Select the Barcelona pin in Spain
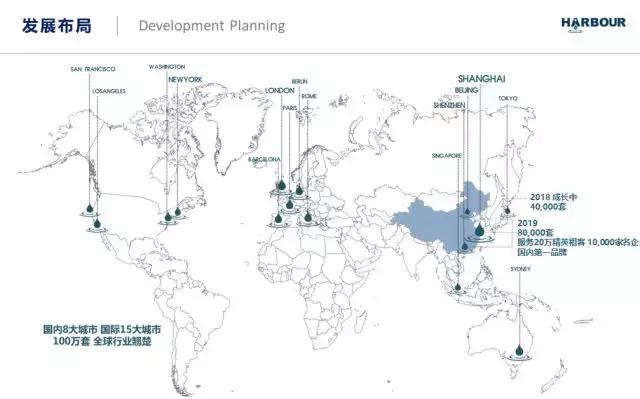Screen dimensions: 640x399 [278, 218]
